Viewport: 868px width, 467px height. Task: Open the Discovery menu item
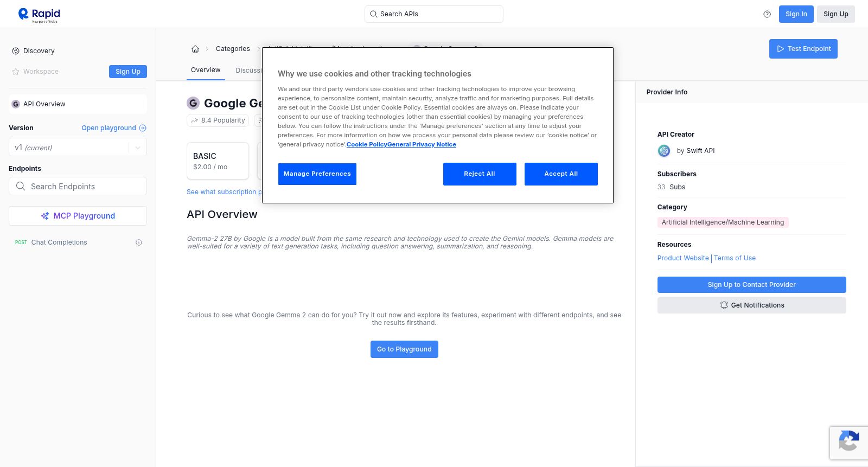click(39, 51)
